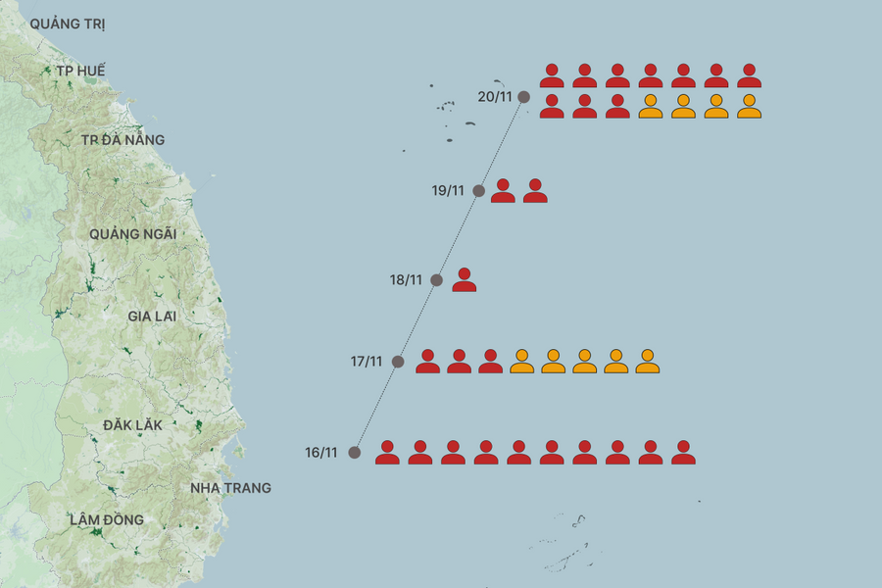Viewport: 882px width, 588px height.
Task: Click the first red person icon in 17/11 row
Action: [x=428, y=362]
